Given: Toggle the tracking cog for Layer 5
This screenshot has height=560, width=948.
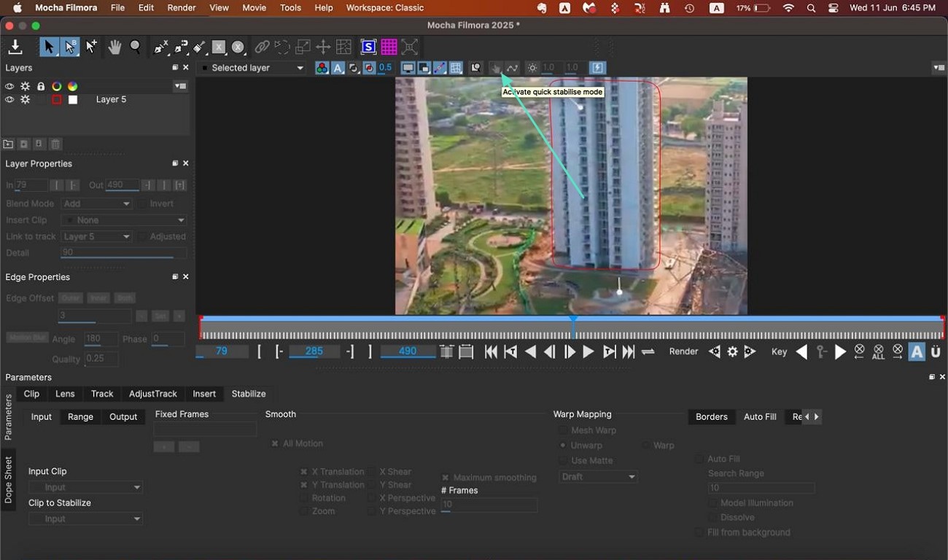Looking at the screenshot, I should (x=26, y=99).
